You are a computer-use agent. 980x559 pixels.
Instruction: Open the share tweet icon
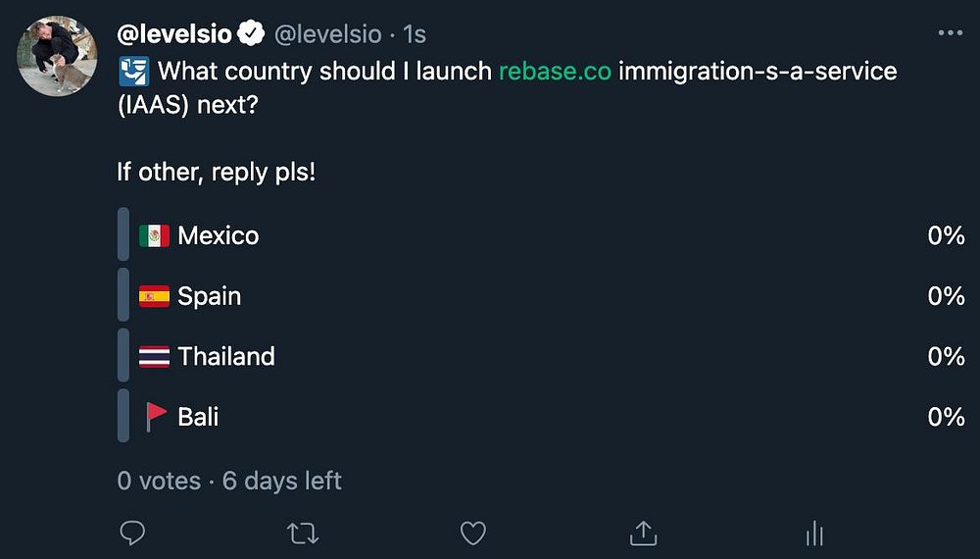643,533
